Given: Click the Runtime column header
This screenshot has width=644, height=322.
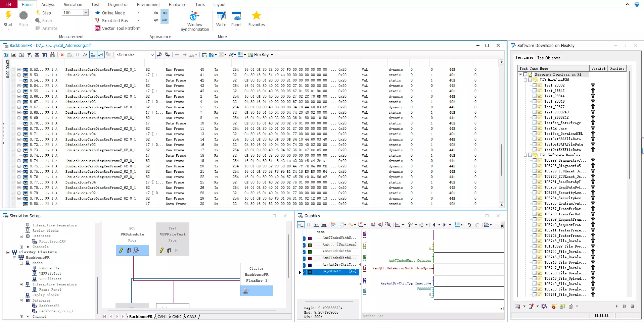Looking at the screenshot, I should pyautogui.click(x=617, y=68).
